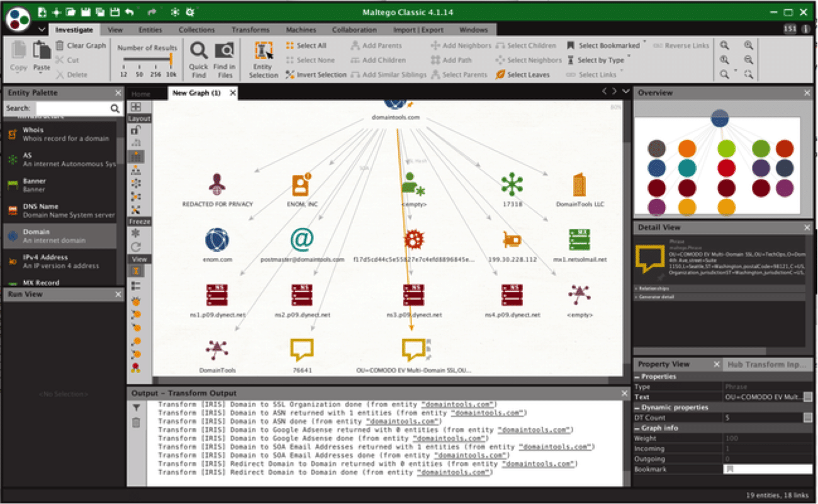
Task: Click the Maltego application logo button
Action: point(18,18)
